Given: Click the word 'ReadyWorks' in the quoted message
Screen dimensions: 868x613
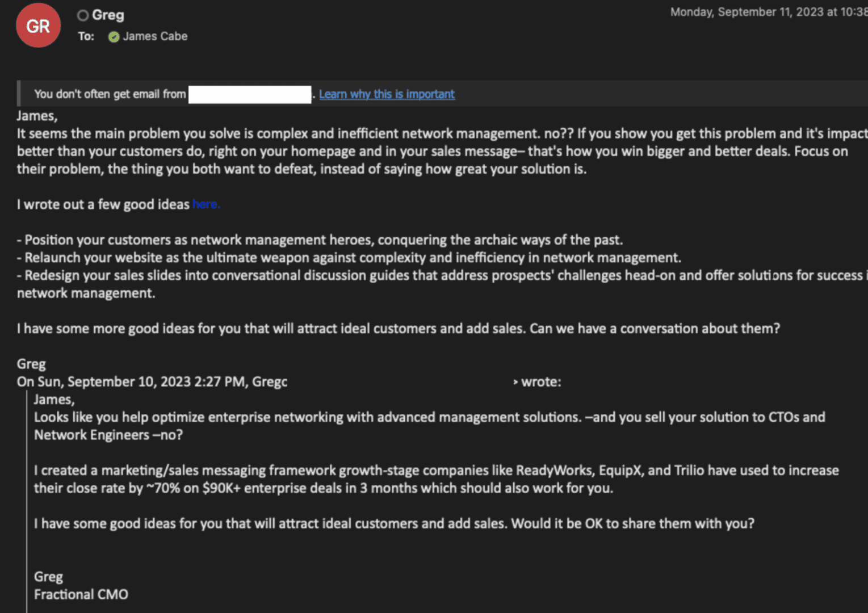Looking at the screenshot, I should (x=550, y=471).
